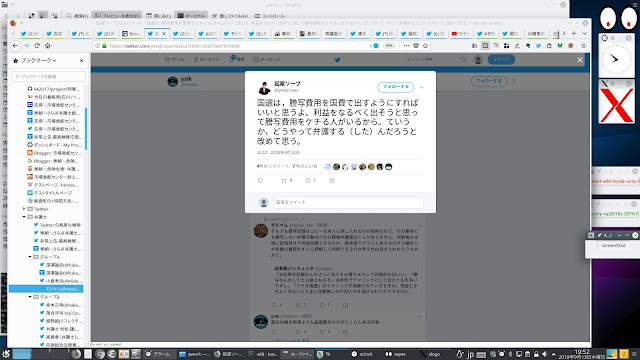640x360 pixels.
Task: Go back using Firefox back arrow
Action: pyautogui.click(x=16, y=46)
